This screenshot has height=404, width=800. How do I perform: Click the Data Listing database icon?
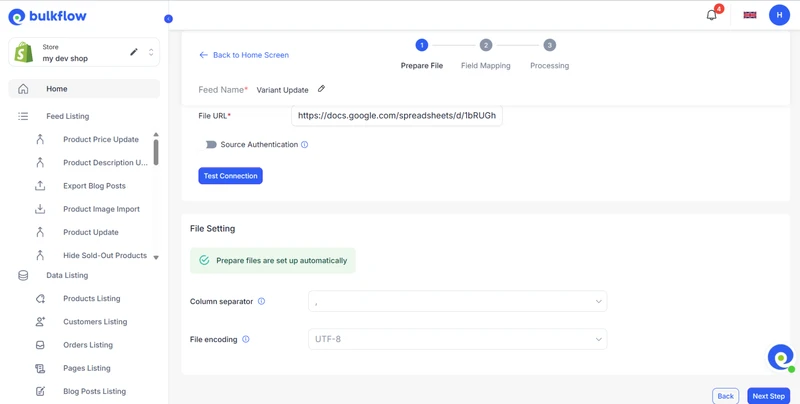coord(23,275)
